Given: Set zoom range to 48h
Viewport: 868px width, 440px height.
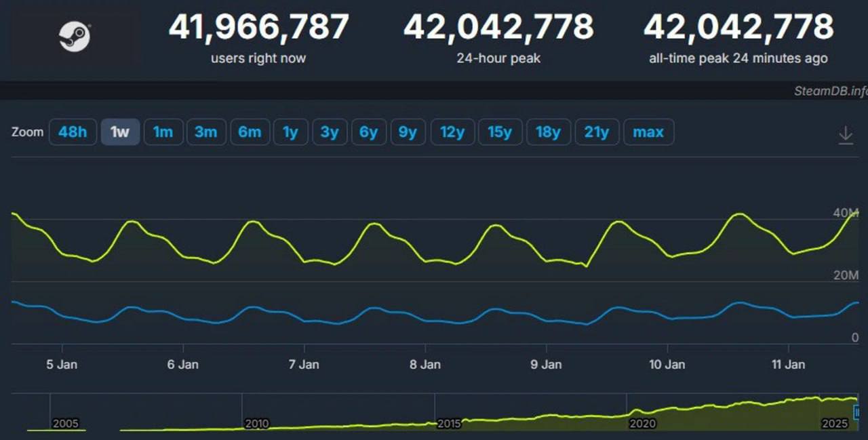Looking at the screenshot, I should pyautogui.click(x=73, y=132).
